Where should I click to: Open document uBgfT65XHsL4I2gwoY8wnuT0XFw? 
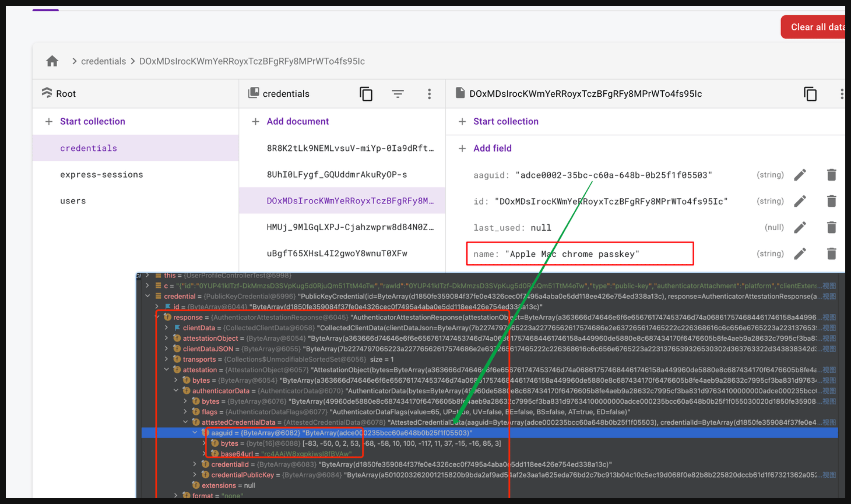pyautogui.click(x=342, y=253)
